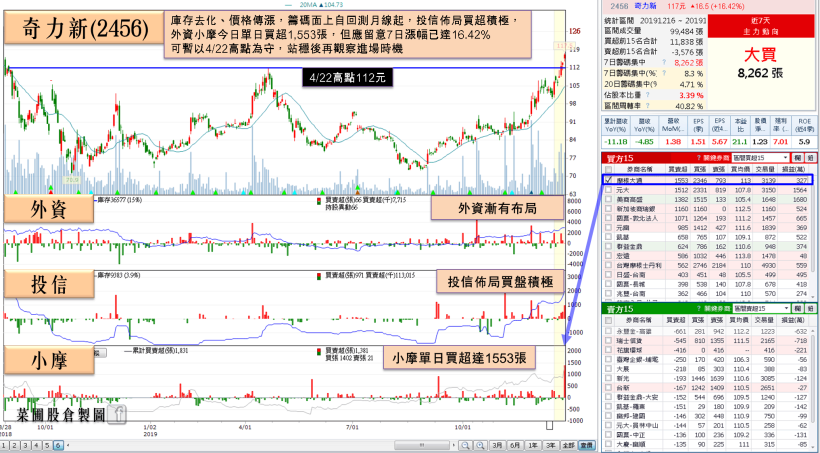The image size is (820, 453).
Task: Click the small square marker on the date axis
Action: pos(550,425)
